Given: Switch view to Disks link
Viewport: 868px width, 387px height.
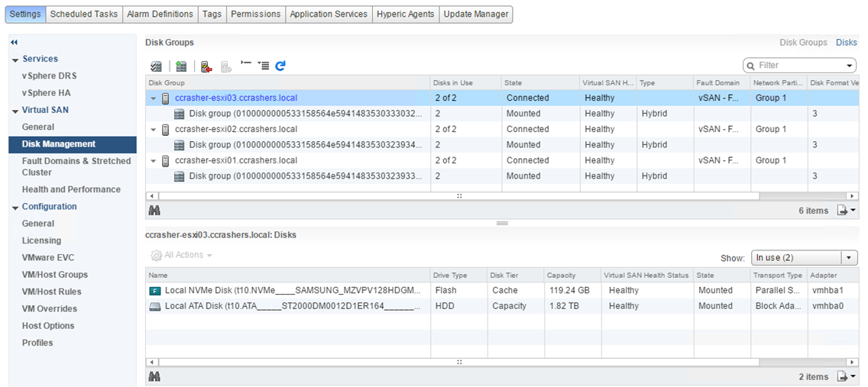Looking at the screenshot, I should pos(847,43).
